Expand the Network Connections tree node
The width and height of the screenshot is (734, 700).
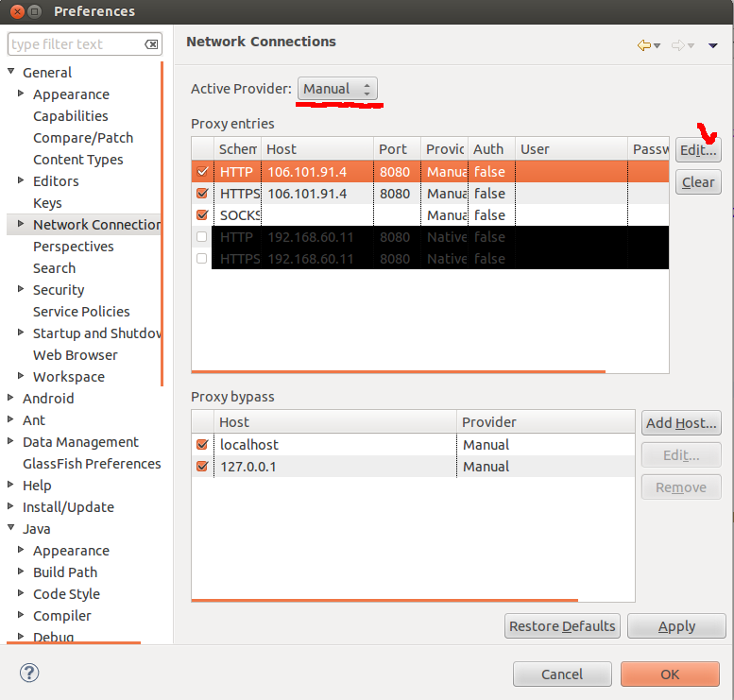click(21, 224)
